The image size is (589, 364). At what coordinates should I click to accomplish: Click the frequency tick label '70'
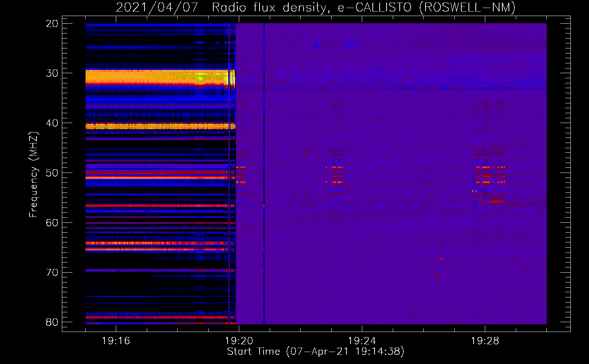point(52,273)
